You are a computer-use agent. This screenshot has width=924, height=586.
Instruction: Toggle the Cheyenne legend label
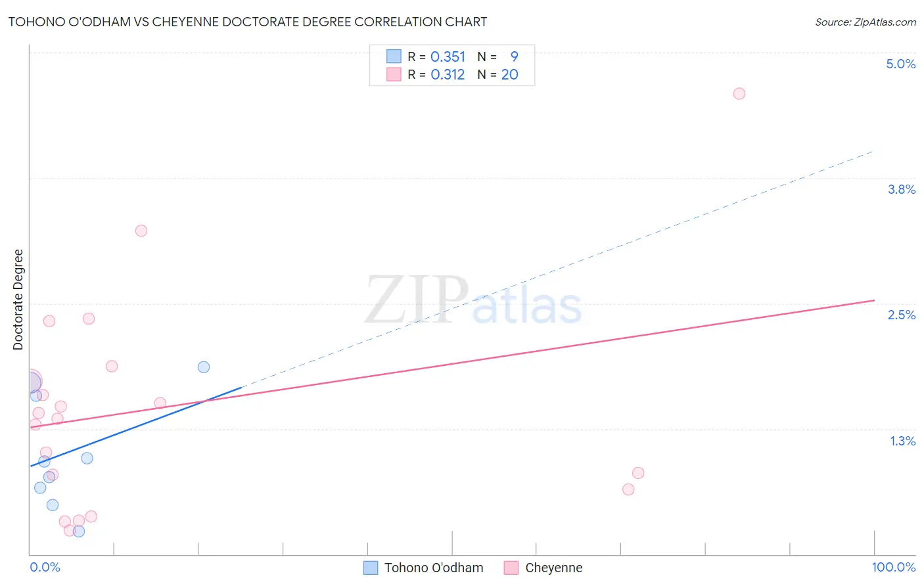point(554,568)
